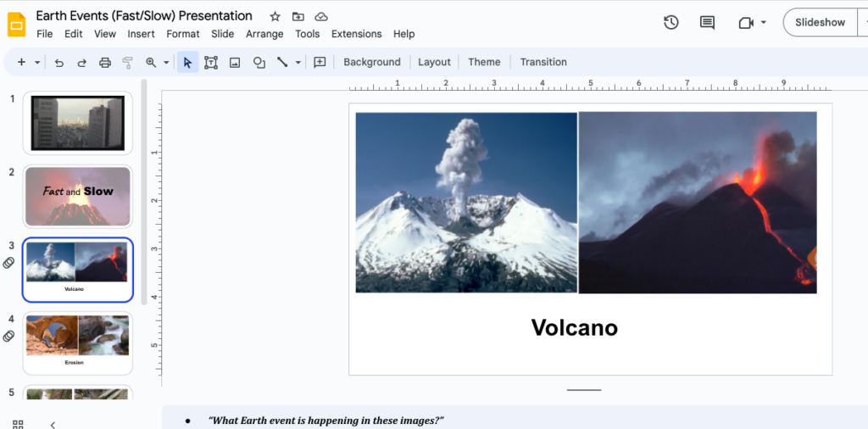
Task: Select the Text box tool
Action: (211, 63)
